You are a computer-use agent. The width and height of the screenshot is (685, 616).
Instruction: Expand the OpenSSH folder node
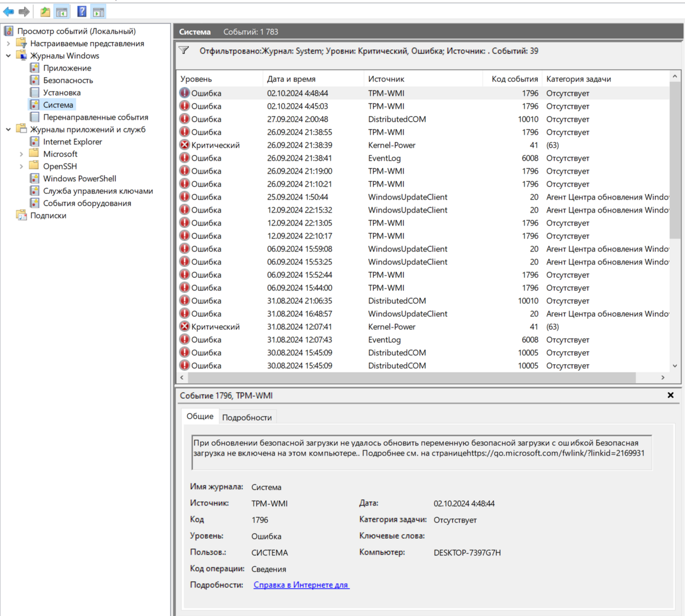[x=21, y=166]
